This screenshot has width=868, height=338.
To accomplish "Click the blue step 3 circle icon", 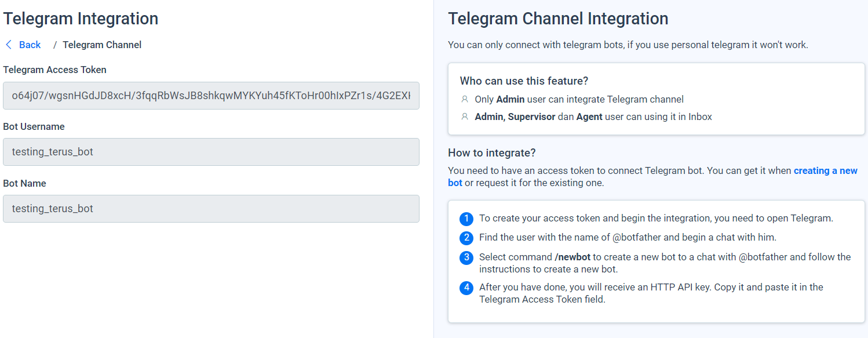I will [x=466, y=257].
